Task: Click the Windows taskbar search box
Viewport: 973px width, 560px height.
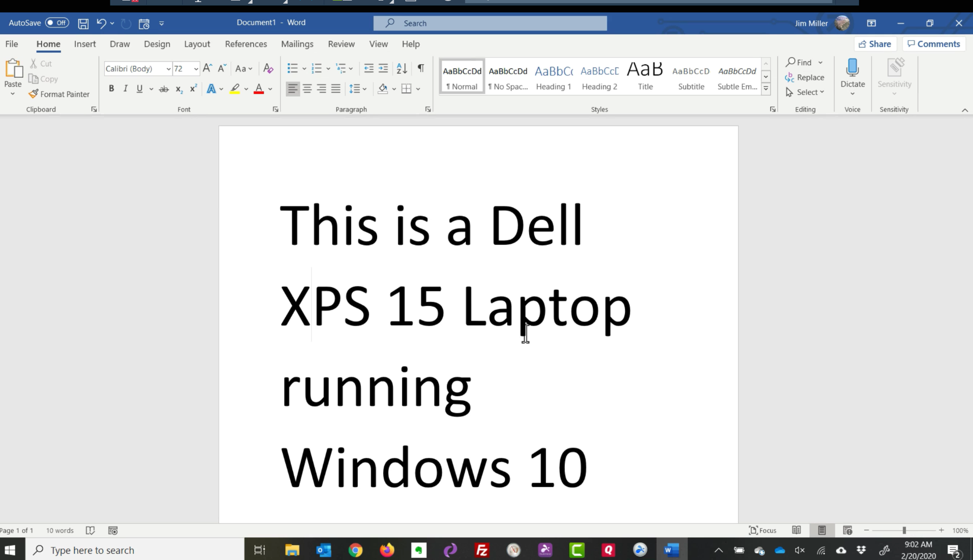Action: pos(135,550)
